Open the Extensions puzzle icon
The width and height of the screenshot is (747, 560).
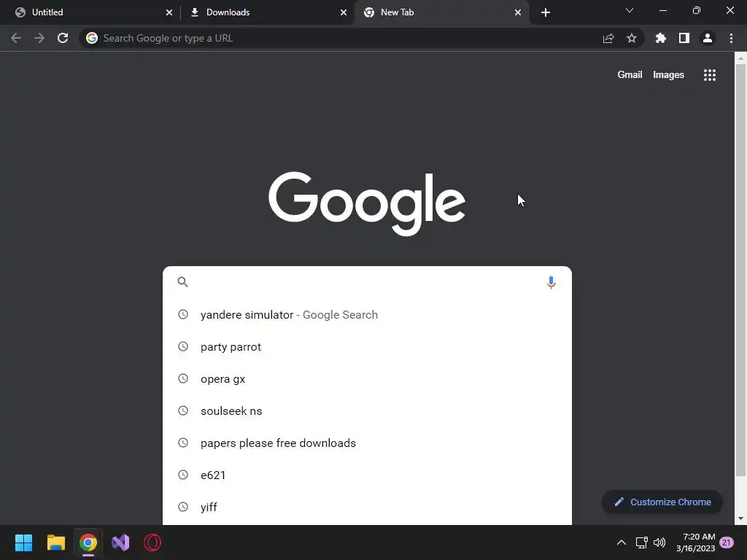point(660,38)
